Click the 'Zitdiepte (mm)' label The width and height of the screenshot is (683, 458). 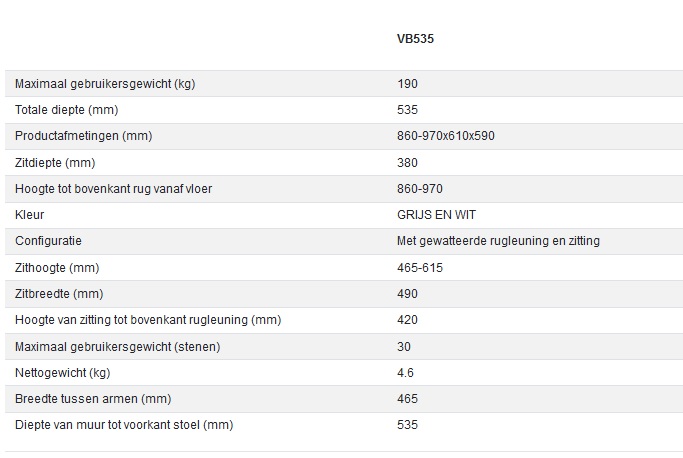[x=55, y=163]
